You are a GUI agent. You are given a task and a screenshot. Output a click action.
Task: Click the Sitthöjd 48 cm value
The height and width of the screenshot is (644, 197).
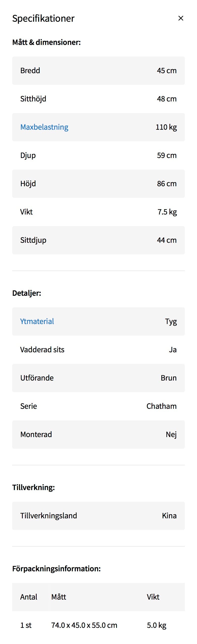[x=167, y=99]
